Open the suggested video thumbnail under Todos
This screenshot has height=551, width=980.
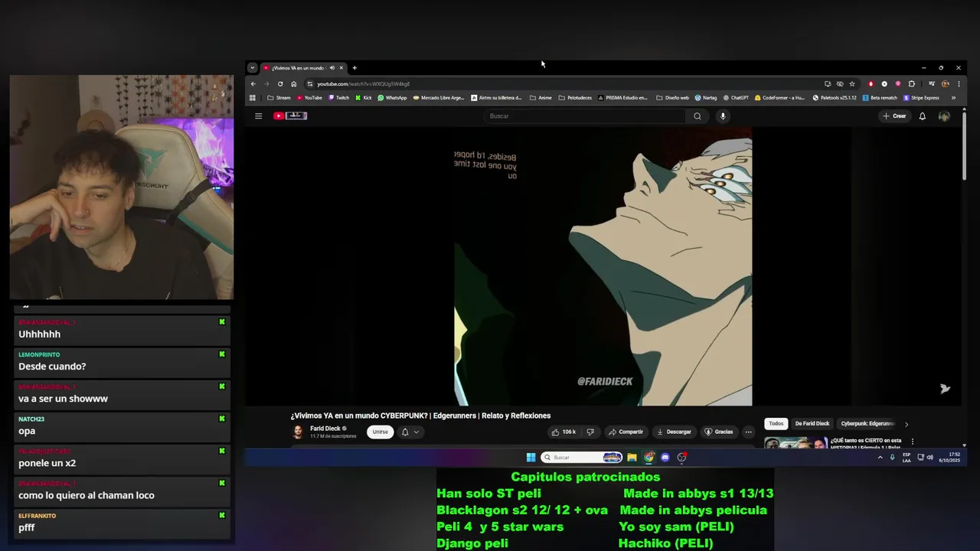796,442
